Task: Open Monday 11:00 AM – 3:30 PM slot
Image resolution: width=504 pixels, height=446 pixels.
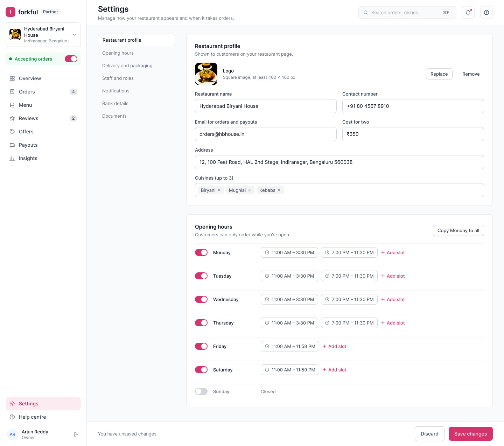Action: [289, 252]
